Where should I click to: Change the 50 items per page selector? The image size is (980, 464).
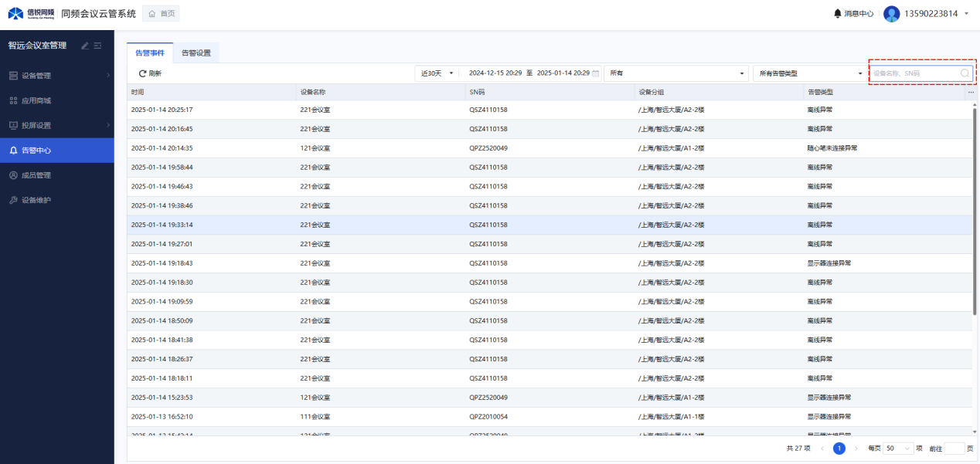pyautogui.click(x=900, y=449)
